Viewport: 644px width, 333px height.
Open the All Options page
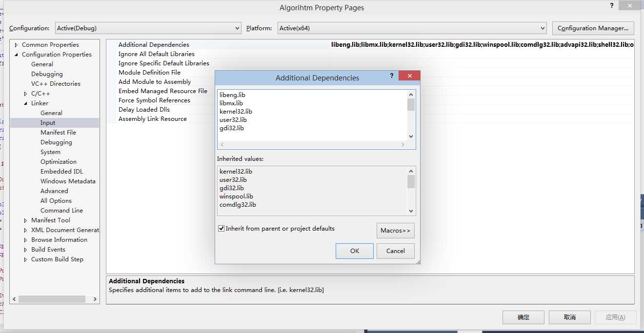[56, 201]
